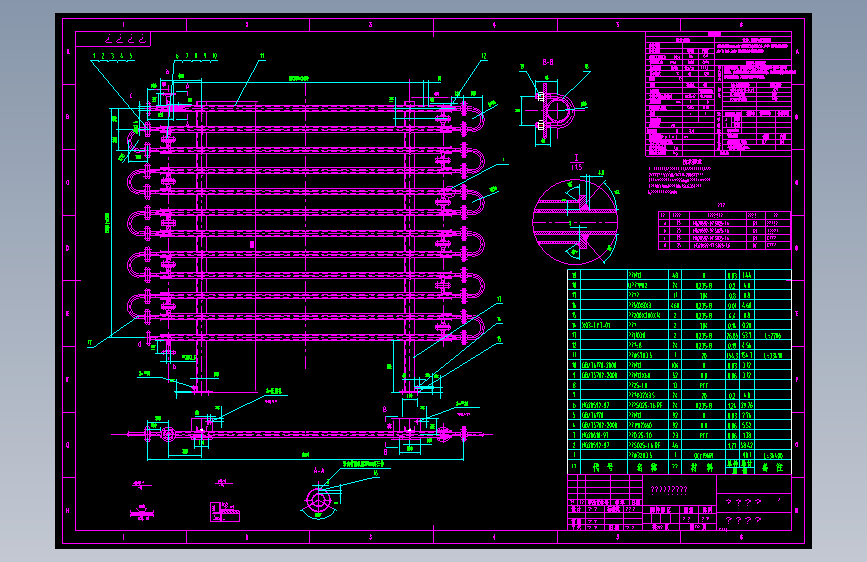Click the detail I scale label 1:1.5

(x=576, y=166)
